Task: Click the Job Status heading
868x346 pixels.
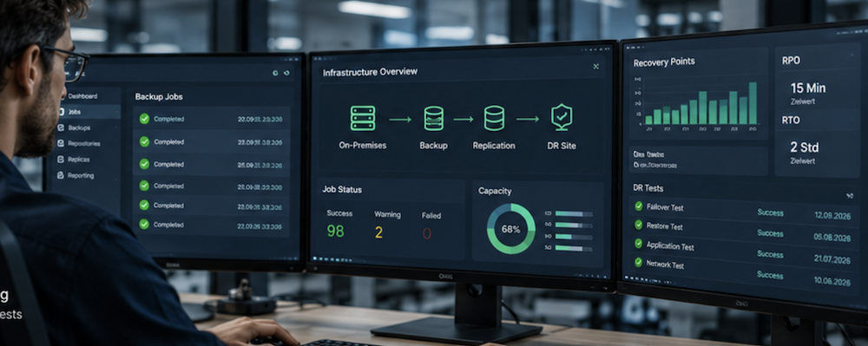Action: (342, 190)
